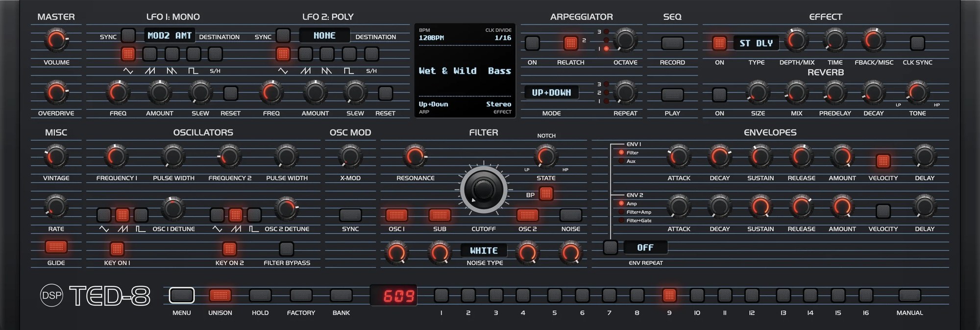This screenshot has width=980, height=330.
Task: Select LFO 1 square waveform button
Action: coord(194,54)
